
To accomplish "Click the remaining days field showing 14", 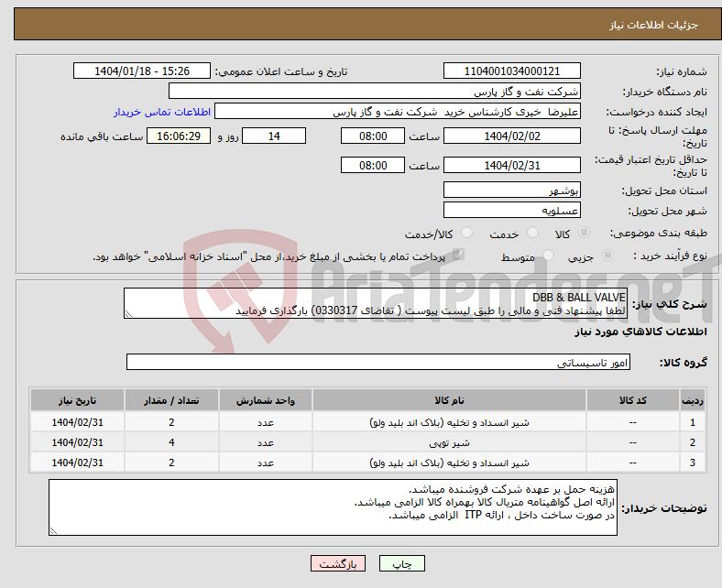I will [274, 136].
